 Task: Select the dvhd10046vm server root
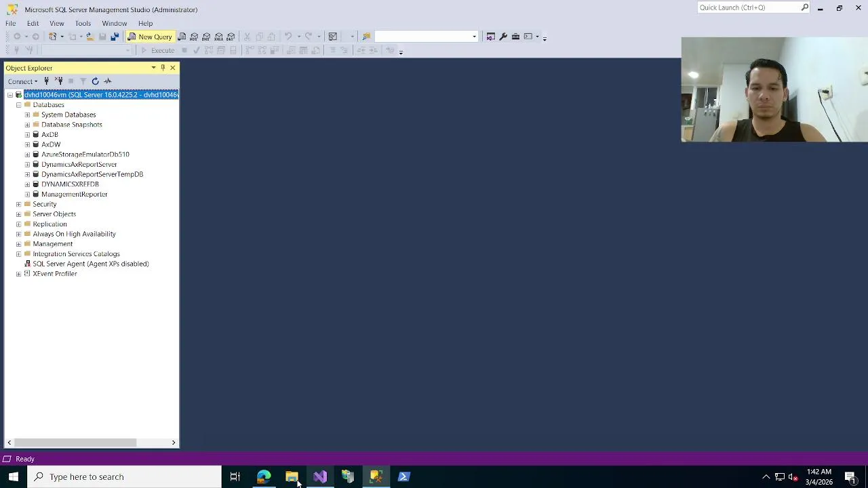[101, 95]
